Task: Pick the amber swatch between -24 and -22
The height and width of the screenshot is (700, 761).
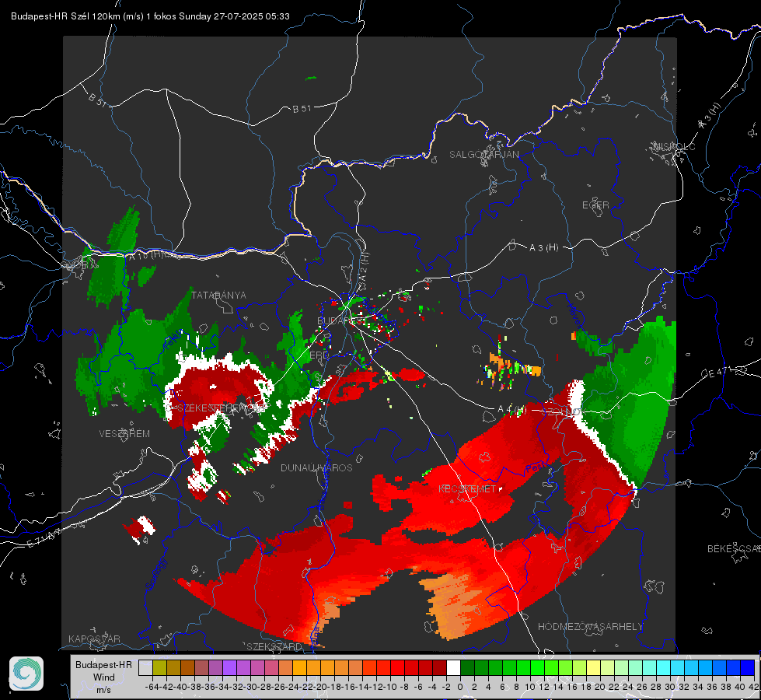Action: [x=299, y=667]
